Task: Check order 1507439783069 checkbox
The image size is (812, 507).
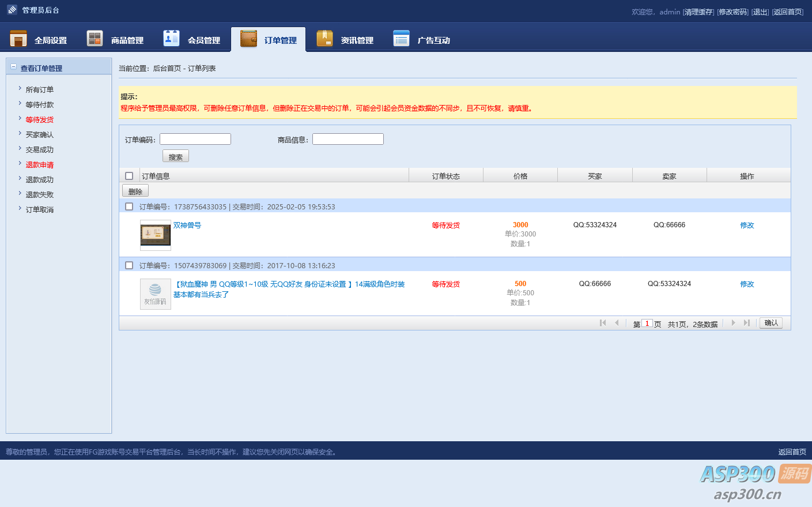Action: pos(129,265)
